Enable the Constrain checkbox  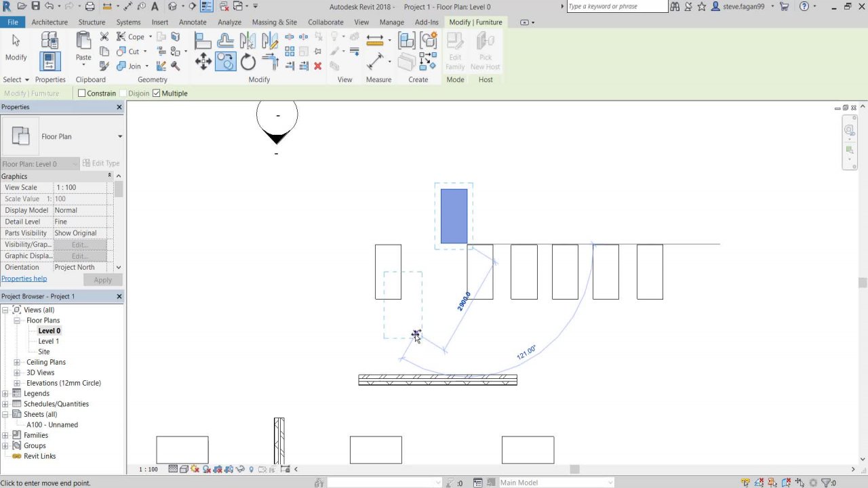click(81, 94)
